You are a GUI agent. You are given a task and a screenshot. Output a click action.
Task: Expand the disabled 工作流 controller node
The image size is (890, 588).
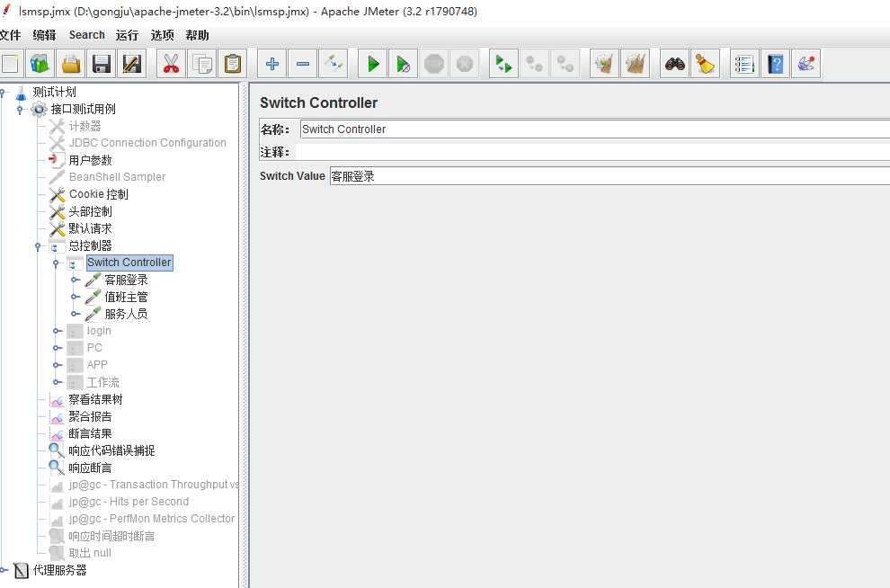[58, 382]
